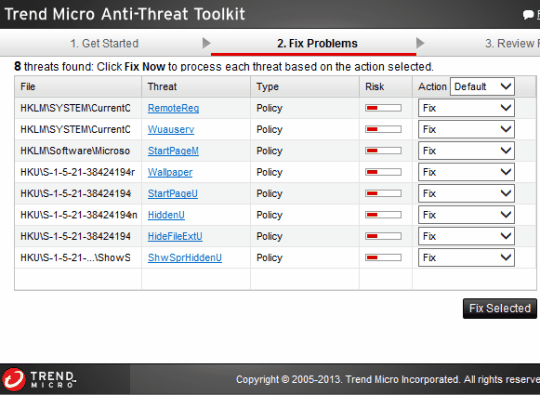Open the StartPageM threat link
Viewport: 540px width, 395px height.
tap(173, 151)
